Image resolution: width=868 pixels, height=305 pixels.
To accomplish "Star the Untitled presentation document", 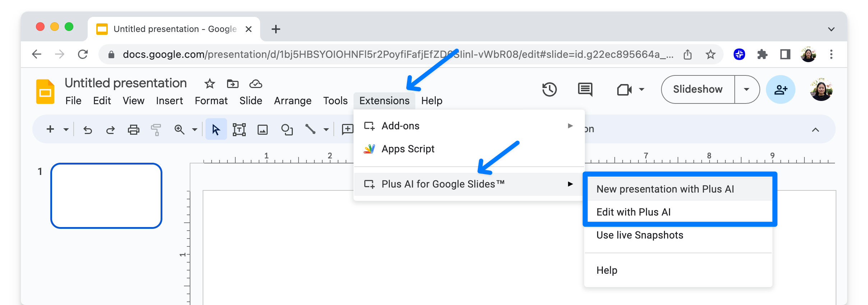I will click(209, 84).
